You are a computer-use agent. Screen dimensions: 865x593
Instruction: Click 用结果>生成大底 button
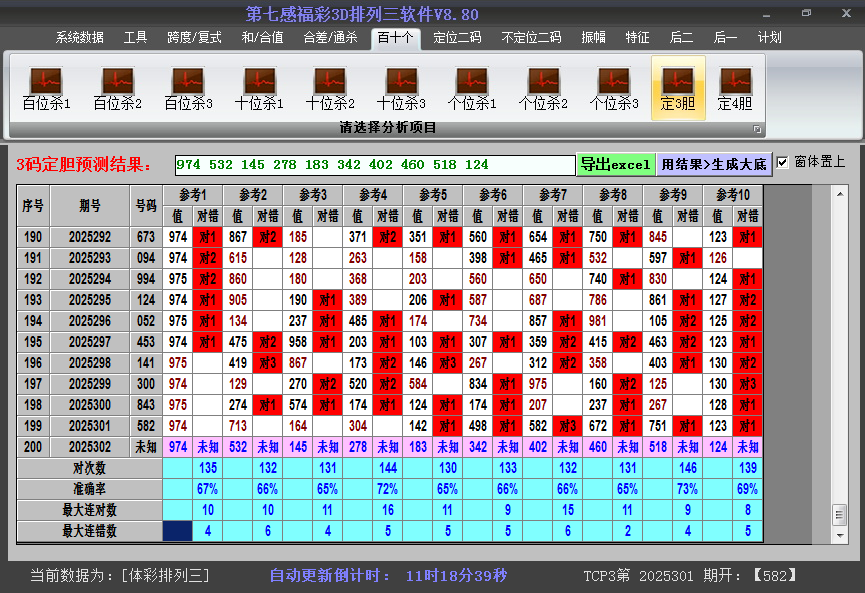714,164
